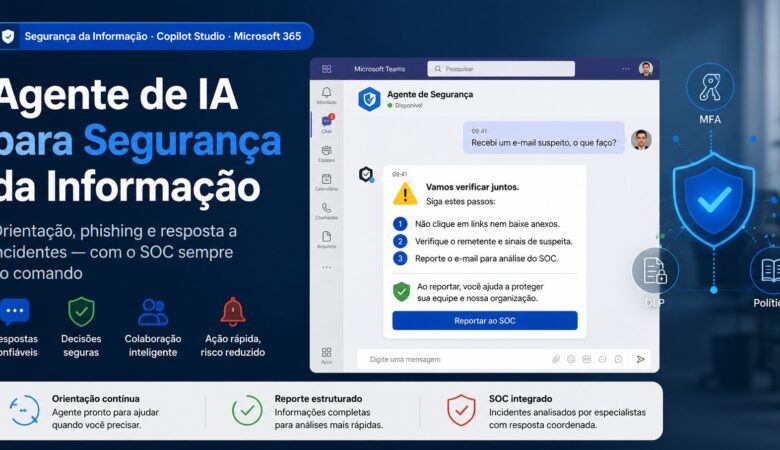The width and height of the screenshot is (780, 450).
Task: Open Arquivos in the Teams sidebar
Action: pos(326,239)
